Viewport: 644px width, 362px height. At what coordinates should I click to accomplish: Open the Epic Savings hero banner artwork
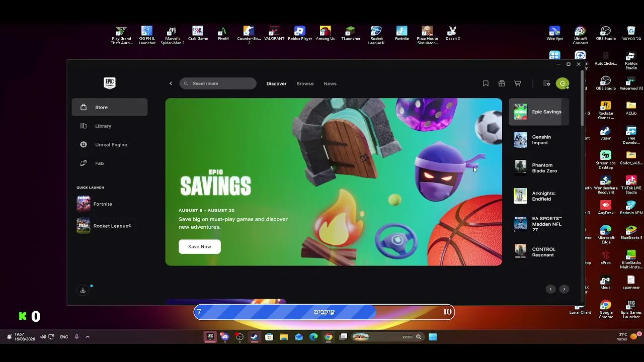334,182
